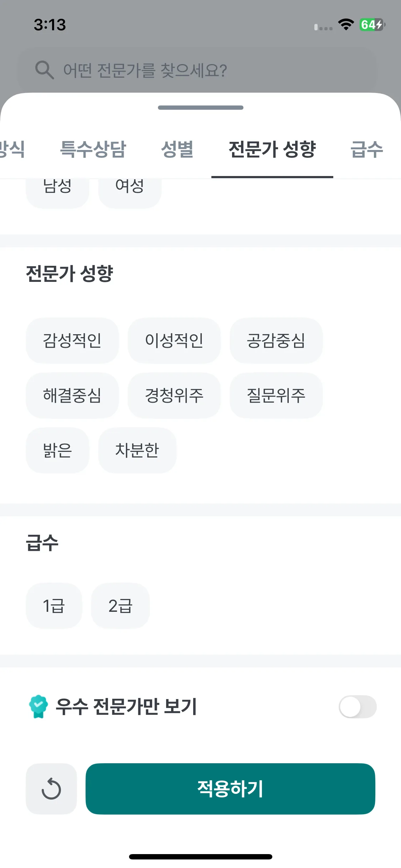Viewport: 401px width, 868px height.
Task: Choose the 해결중심 tendency chip
Action: (72, 395)
